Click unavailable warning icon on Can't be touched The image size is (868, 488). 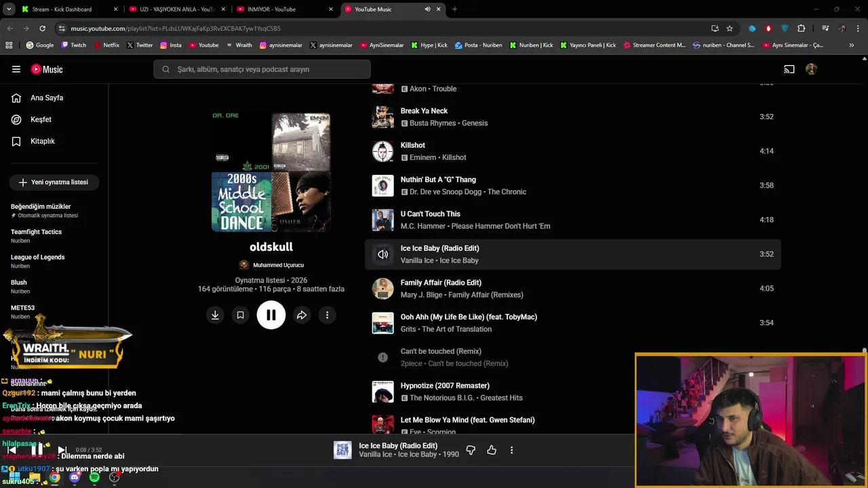383,357
